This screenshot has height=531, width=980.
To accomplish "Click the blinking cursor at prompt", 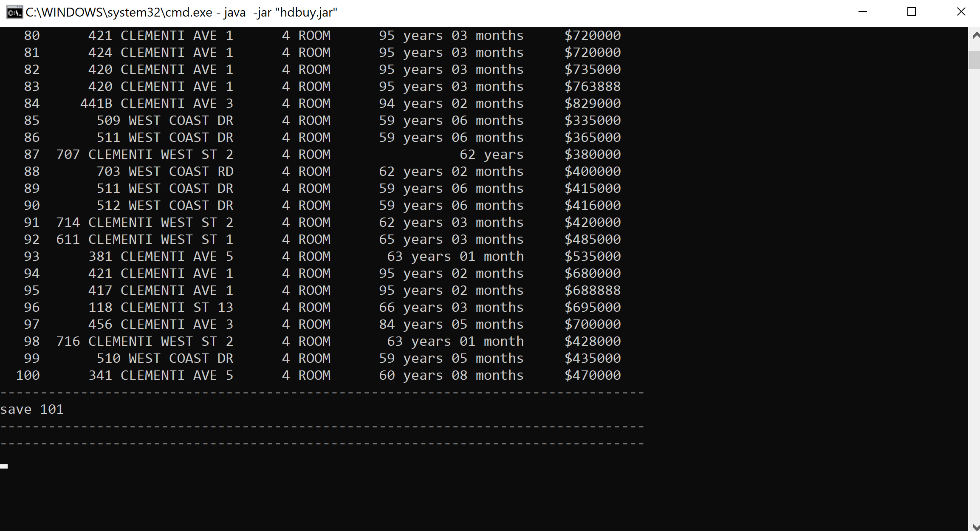I will [x=4, y=466].
